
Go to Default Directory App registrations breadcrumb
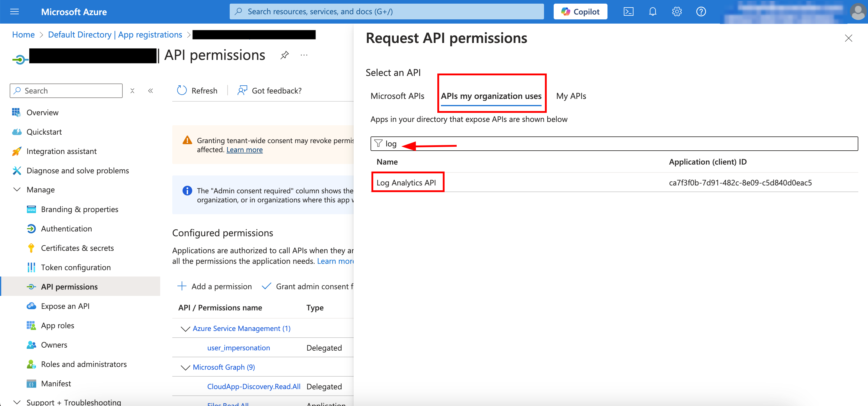(x=115, y=35)
